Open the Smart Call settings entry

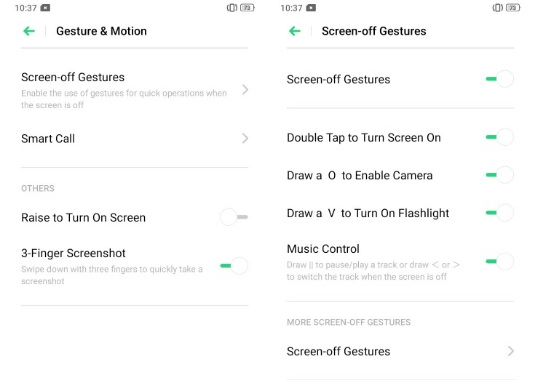click(x=134, y=138)
